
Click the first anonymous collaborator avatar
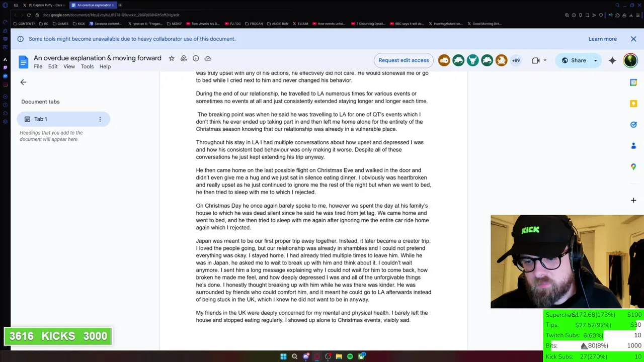444,60
